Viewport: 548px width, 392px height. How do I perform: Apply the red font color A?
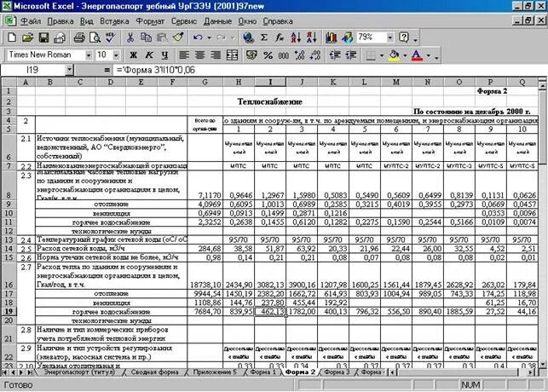click(418, 55)
